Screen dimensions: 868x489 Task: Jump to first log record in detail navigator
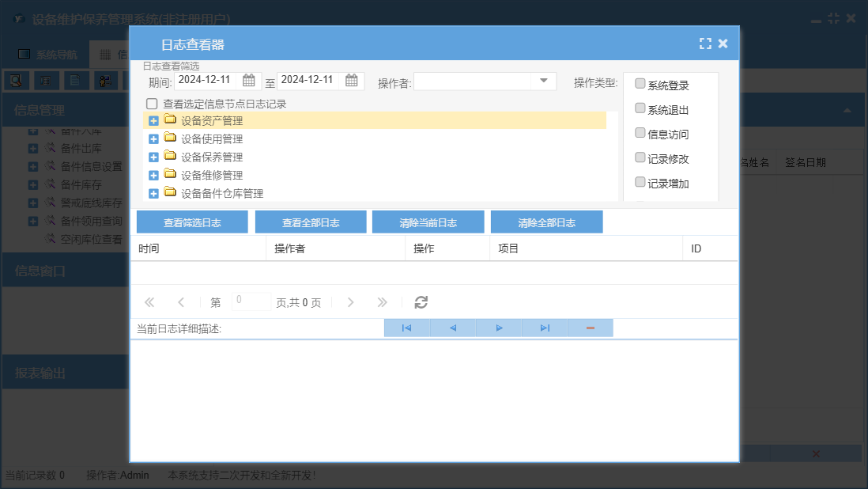click(x=406, y=328)
